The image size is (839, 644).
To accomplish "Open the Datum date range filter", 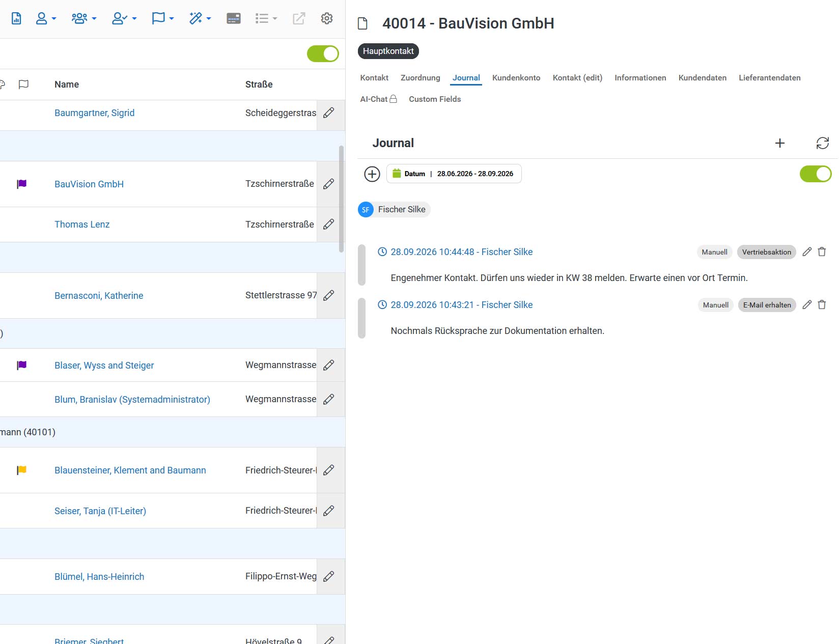I will coord(454,174).
